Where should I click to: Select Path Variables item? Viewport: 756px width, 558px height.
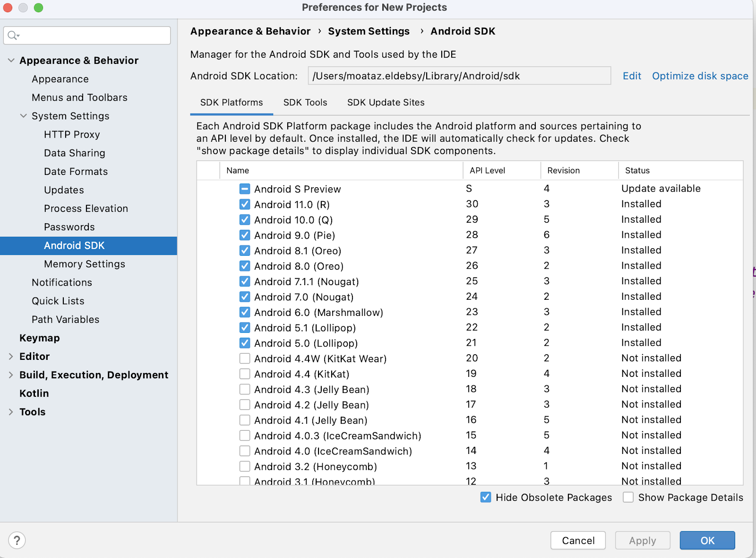[x=66, y=319]
